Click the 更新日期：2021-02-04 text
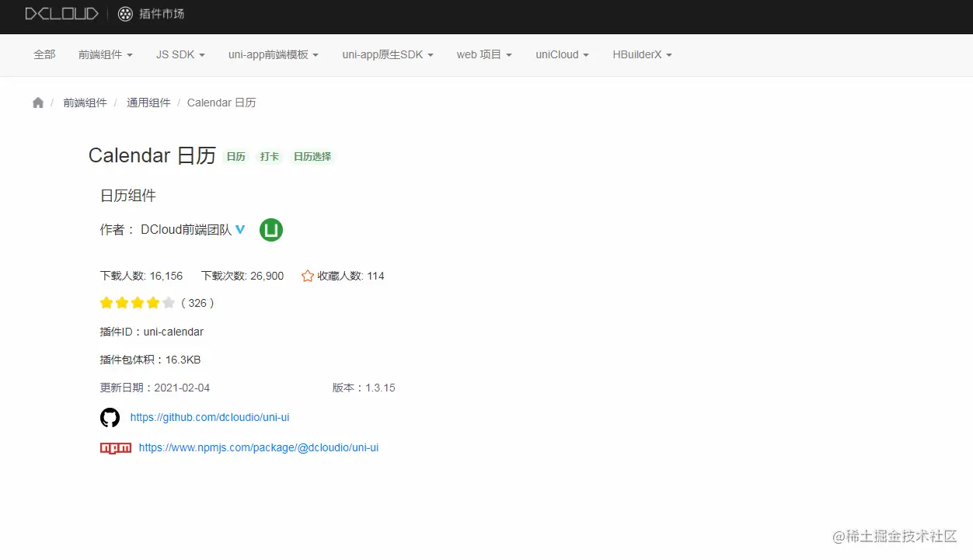 coord(155,388)
